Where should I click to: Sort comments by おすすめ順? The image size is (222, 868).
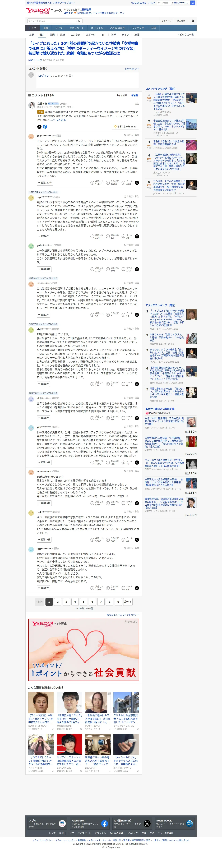(x=122, y=95)
